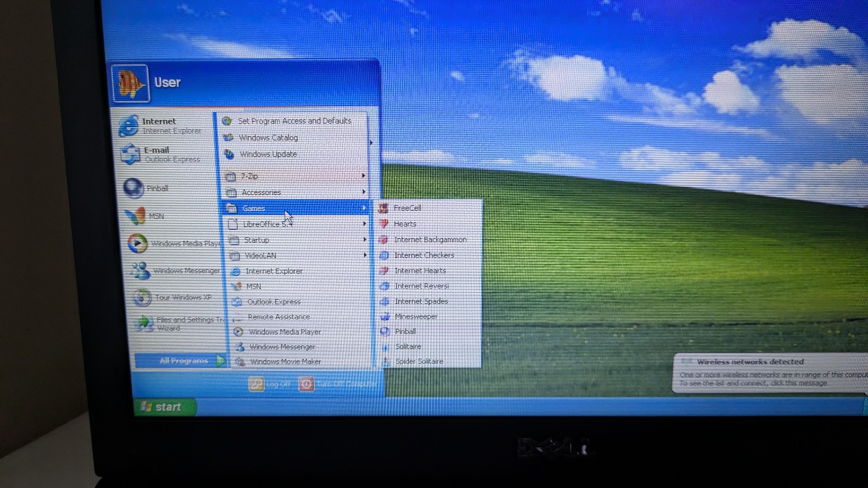868x488 pixels.
Task: Launch the FreeCell game icon
Action: coord(383,208)
